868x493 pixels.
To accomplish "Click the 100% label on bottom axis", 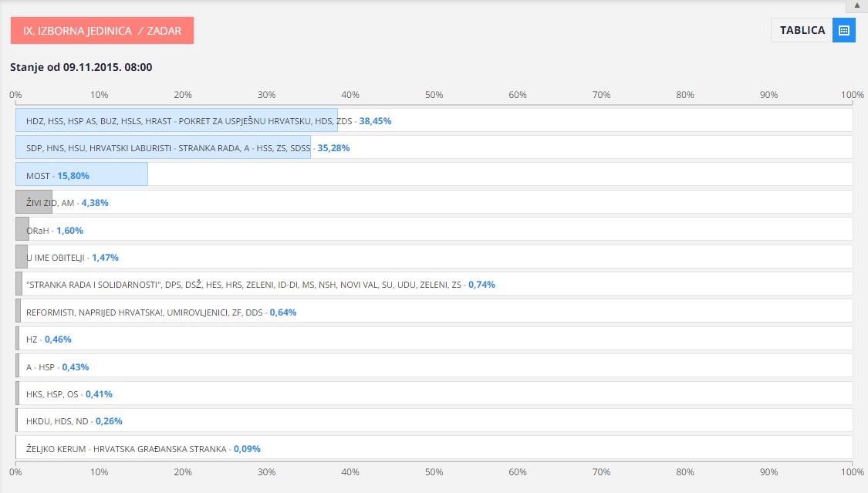I will coord(852,471).
